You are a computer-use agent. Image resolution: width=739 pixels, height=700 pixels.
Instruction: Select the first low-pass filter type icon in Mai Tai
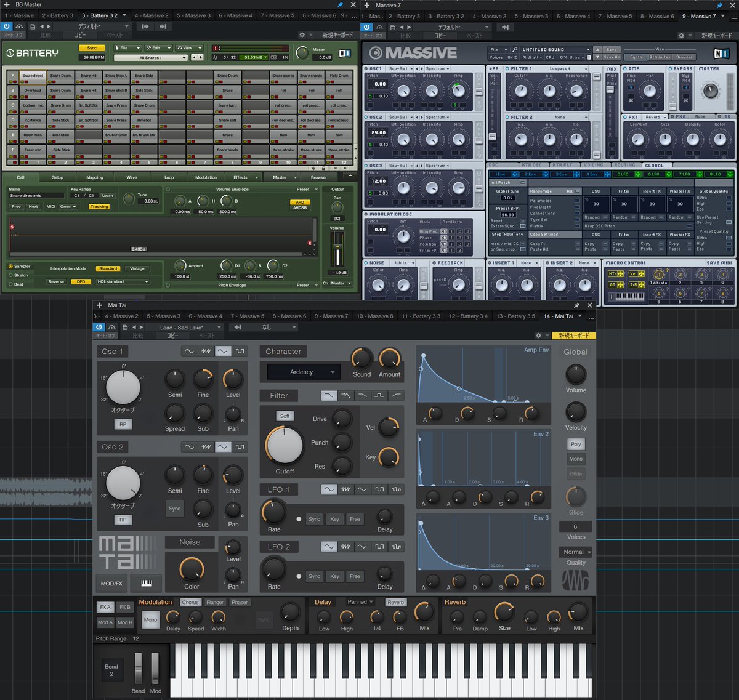coord(329,395)
